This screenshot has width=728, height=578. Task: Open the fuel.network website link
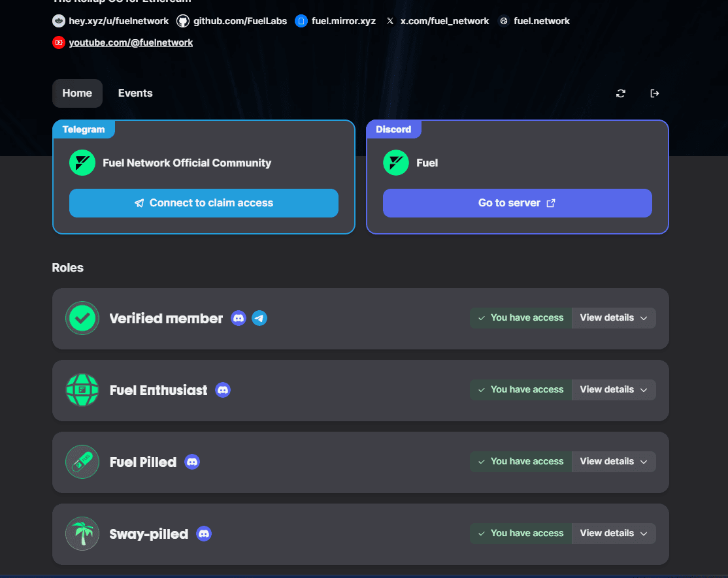pyautogui.click(x=541, y=21)
